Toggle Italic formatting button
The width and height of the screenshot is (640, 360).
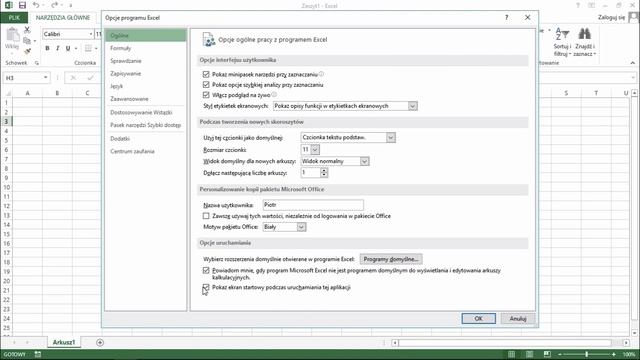58,48
